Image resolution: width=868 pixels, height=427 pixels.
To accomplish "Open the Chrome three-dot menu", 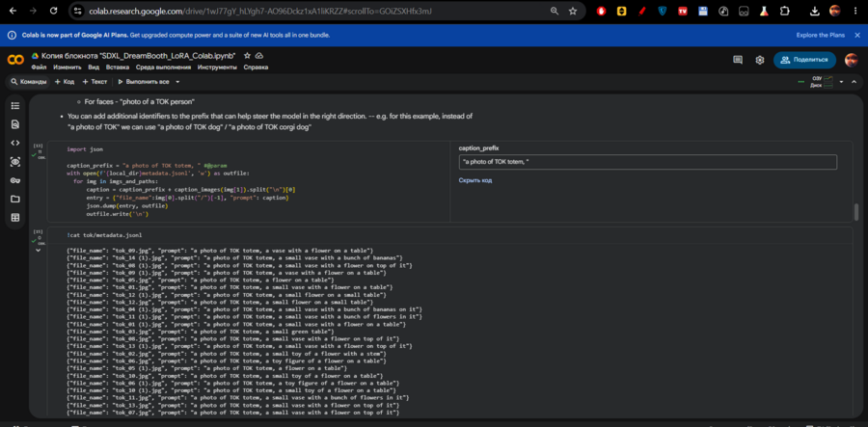I will [855, 11].
